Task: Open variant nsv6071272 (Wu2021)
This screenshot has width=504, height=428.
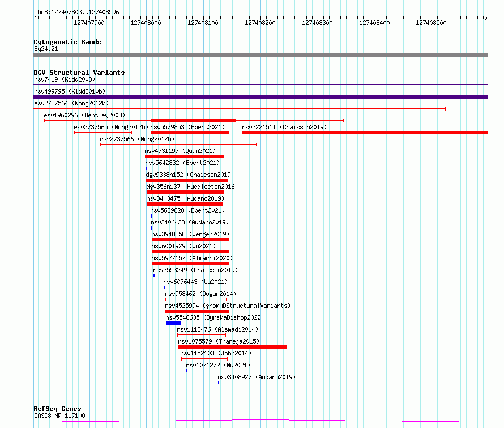Action: pos(218,365)
